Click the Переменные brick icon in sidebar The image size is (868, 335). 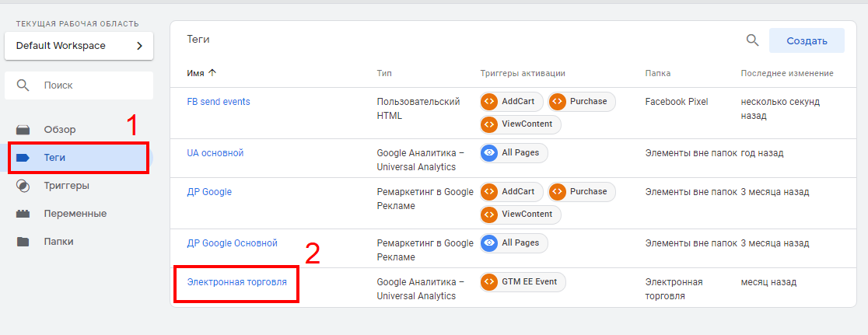[23, 214]
